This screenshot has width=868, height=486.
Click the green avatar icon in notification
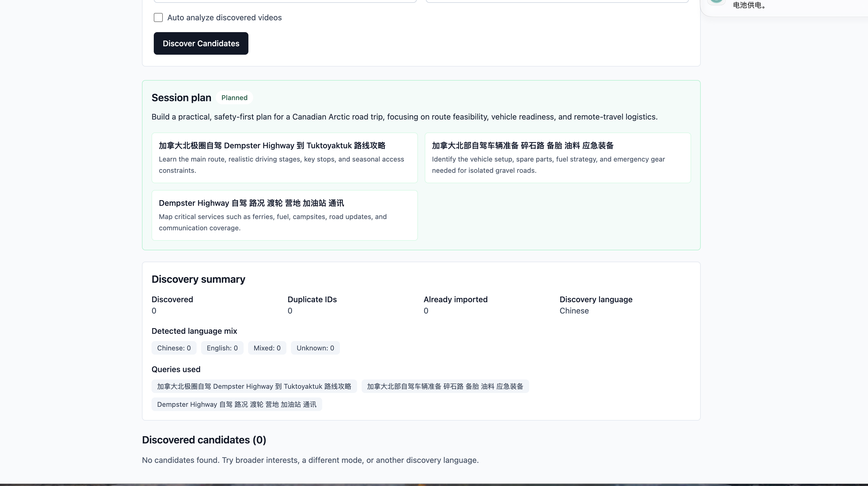pos(716,2)
